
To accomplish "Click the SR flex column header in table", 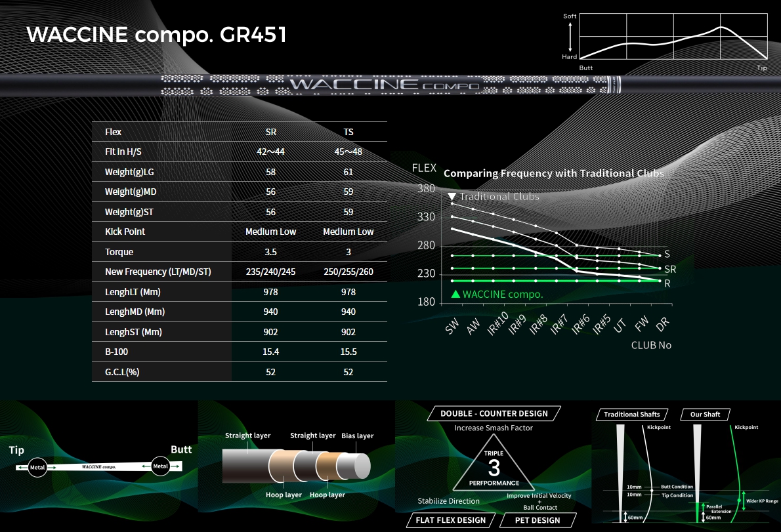I will pos(270,132).
